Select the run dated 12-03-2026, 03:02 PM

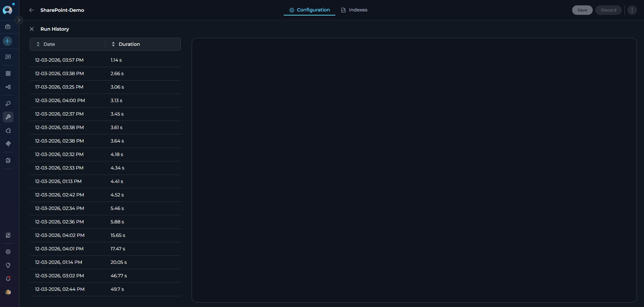[x=105, y=276]
